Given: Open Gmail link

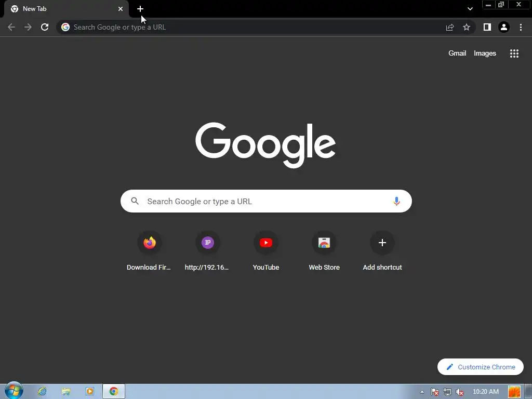Looking at the screenshot, I should (x=457, y=54).
